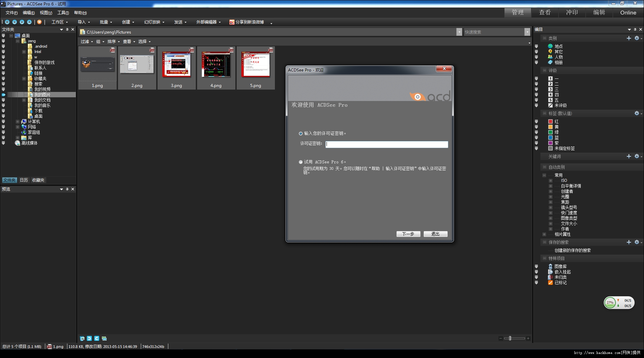Open the 文件 menu

click(11, 13)
